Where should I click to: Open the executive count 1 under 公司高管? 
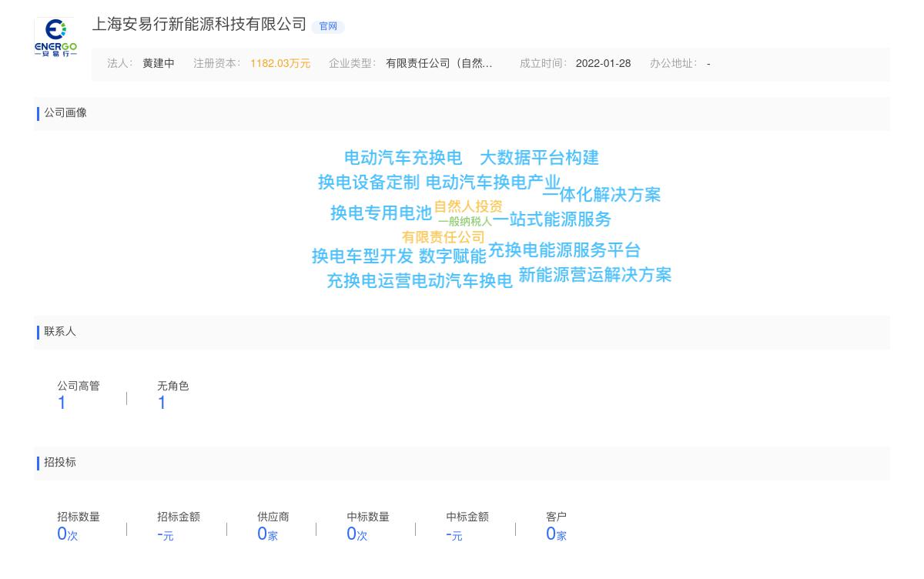tap(62, 402)
